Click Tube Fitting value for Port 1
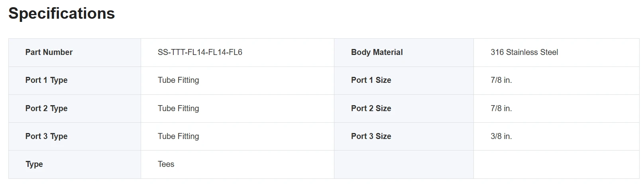This screenshot has width=644, height=184. pos(179,80)
